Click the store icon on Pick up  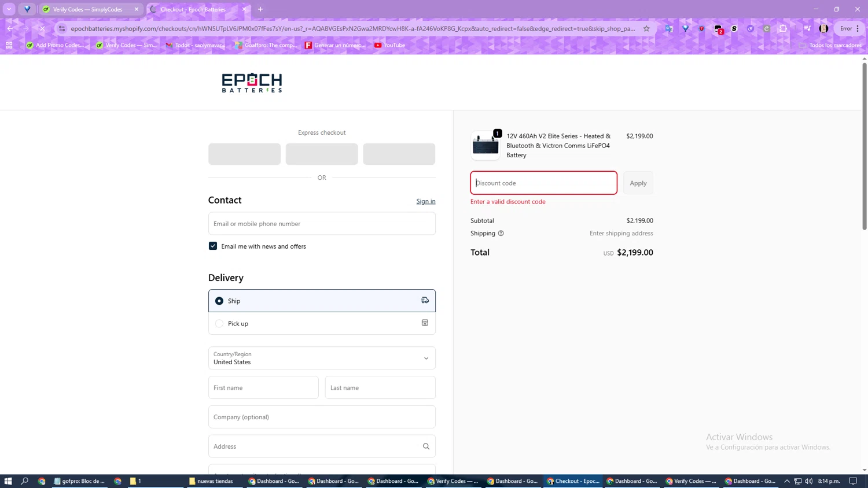pyautogui.click(x=425, y=323)
